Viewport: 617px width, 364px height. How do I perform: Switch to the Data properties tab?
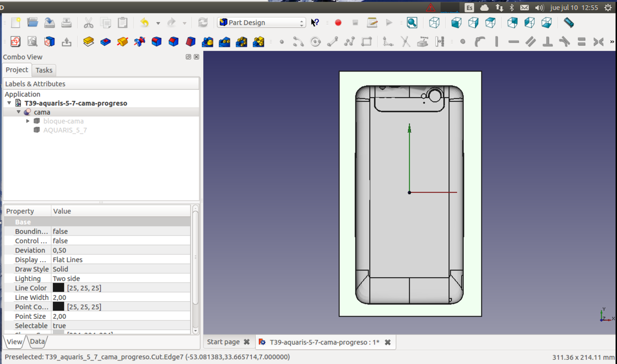pos(37,341)
